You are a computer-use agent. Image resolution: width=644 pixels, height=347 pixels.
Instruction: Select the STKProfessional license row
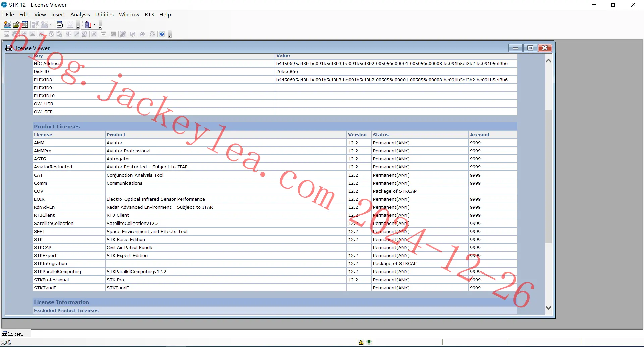point(275,280)
